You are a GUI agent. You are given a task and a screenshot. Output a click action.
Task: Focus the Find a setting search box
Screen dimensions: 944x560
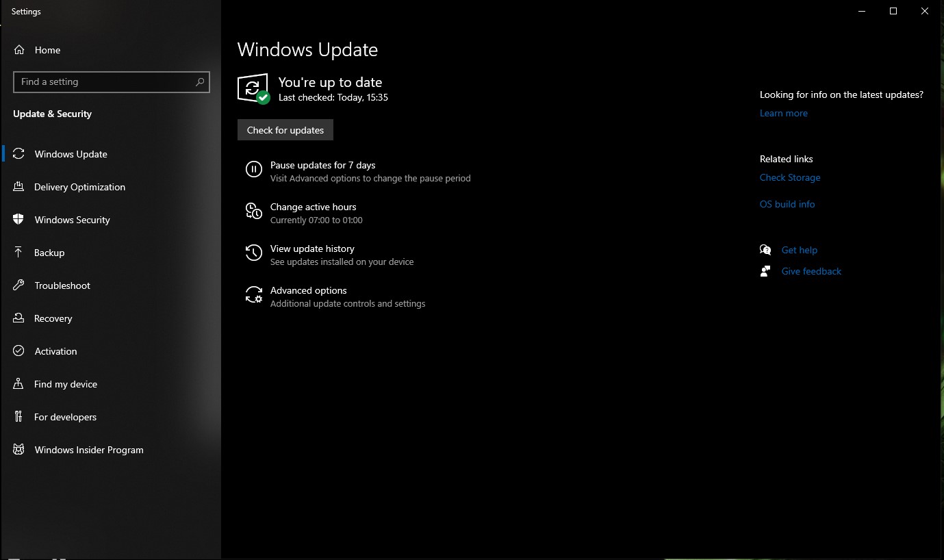112,82
